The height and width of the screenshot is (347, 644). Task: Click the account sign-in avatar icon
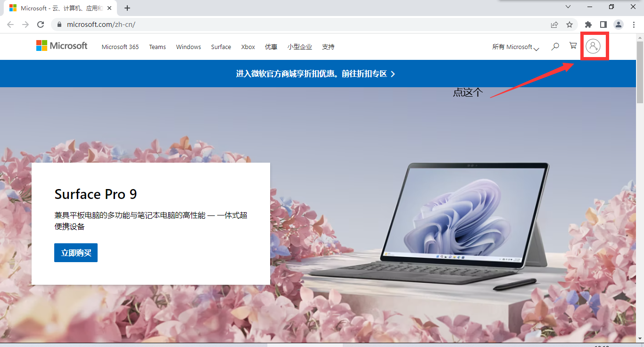[593, 46]
